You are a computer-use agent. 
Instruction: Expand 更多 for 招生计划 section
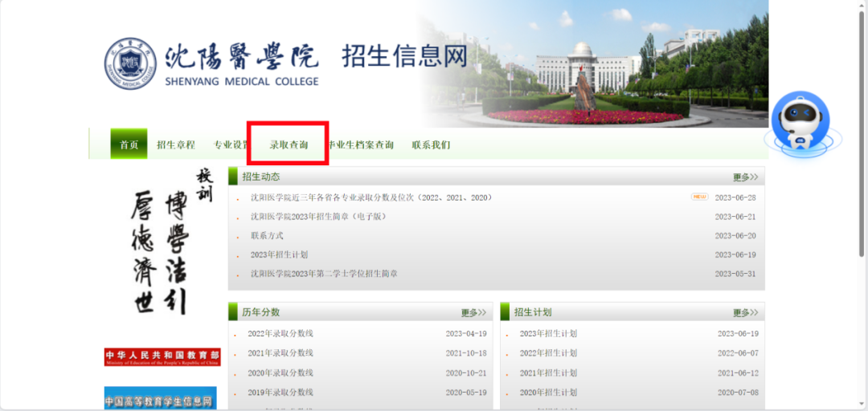tap(745, 313)
